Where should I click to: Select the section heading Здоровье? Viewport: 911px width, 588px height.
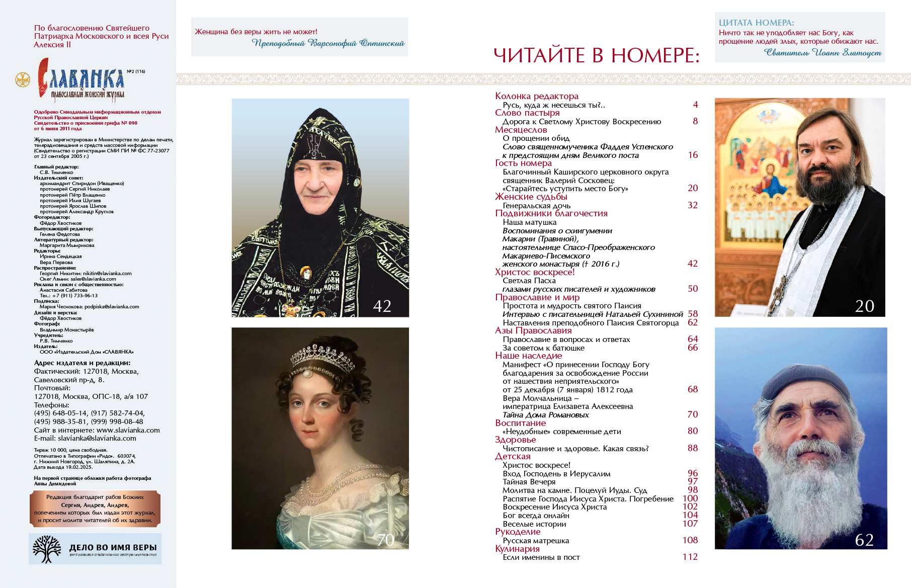coord(516,440)
